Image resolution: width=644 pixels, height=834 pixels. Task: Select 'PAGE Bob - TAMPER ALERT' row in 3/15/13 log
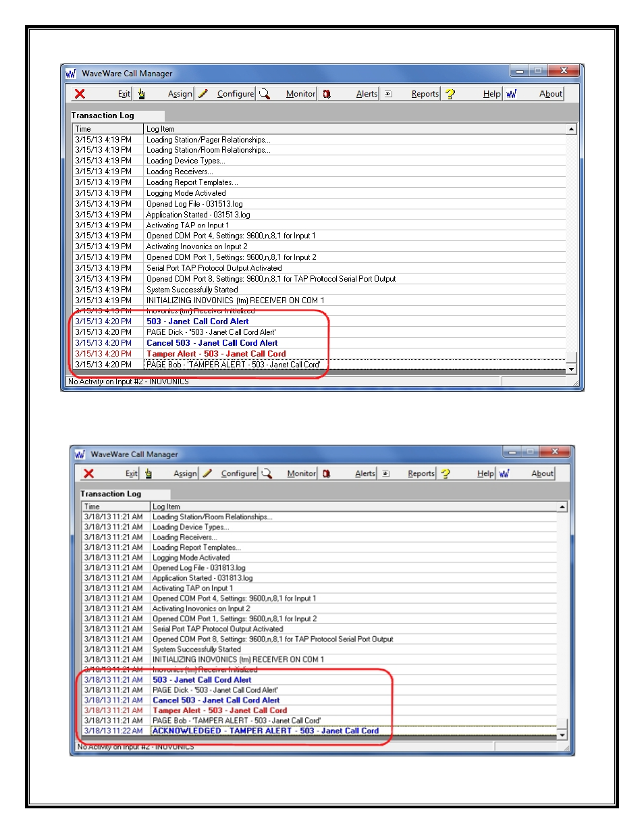tap(319, 365)
